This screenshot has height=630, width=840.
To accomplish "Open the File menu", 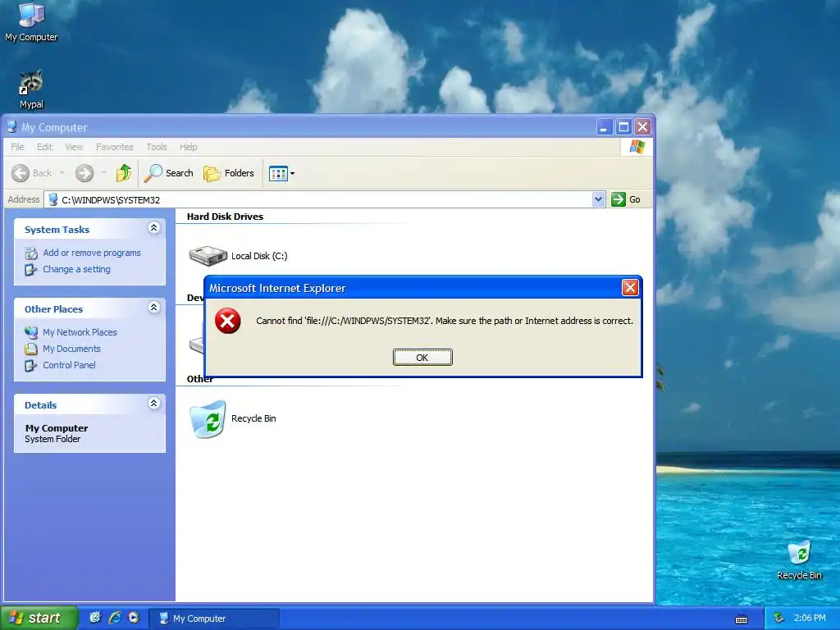I will pos(17,147).
